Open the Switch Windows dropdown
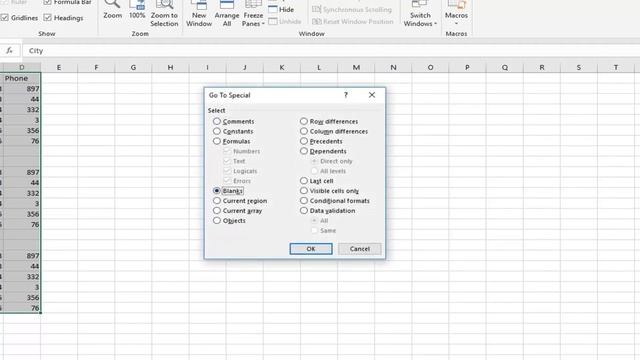The image size is (640, 360). [420, 14]
